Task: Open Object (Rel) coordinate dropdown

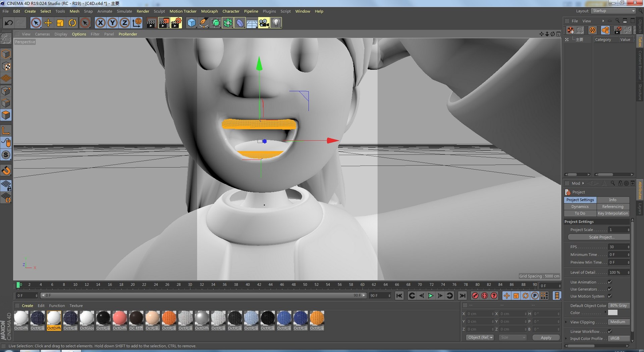Action: (480, 338)
